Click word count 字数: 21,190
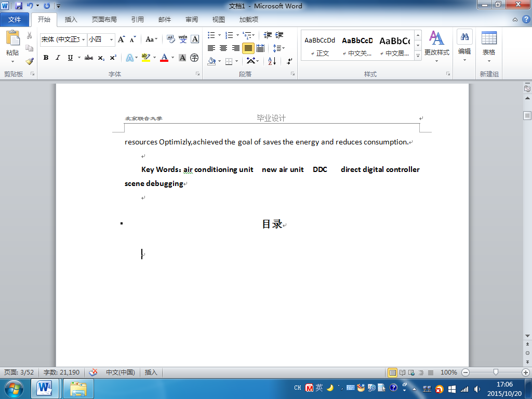The height and width of the screenshot is (399, 532). [61, 373]
